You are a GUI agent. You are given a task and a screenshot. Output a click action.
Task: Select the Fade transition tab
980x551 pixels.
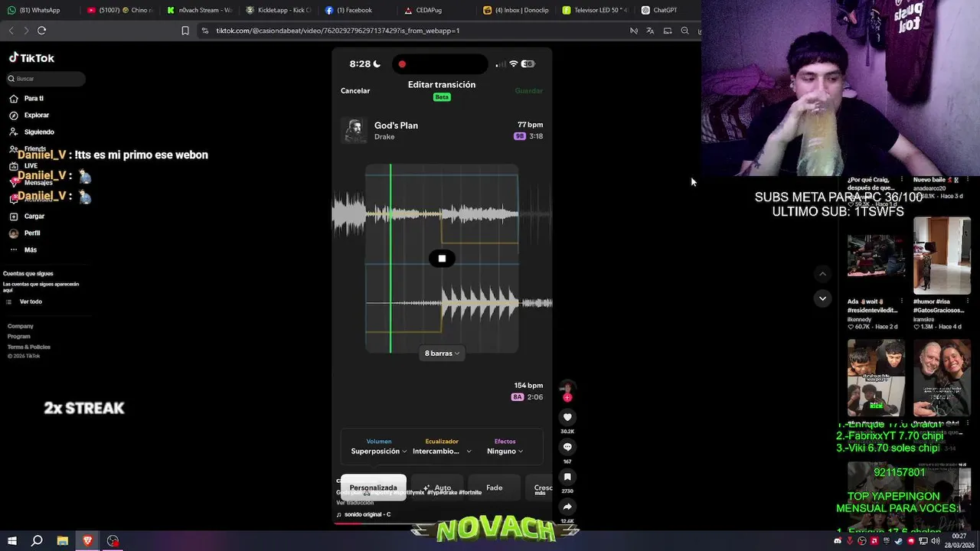click(x=495, y=487)
